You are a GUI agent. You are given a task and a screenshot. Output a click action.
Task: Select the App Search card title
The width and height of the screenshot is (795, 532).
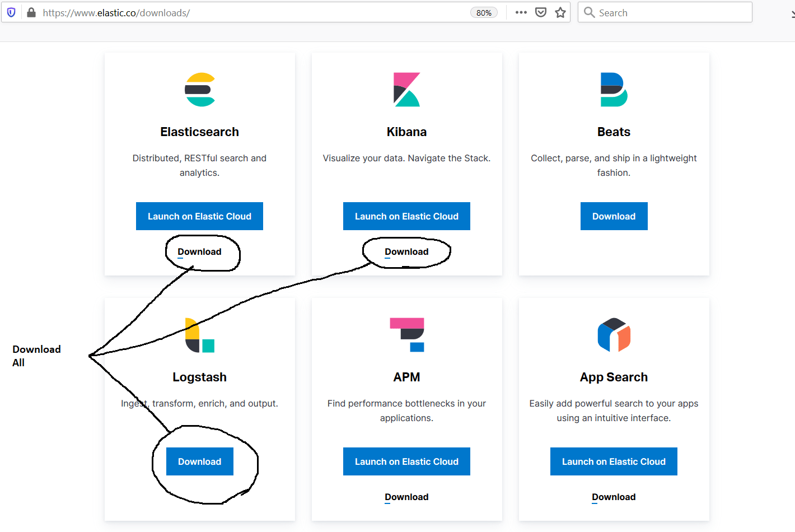coord(614,377)
